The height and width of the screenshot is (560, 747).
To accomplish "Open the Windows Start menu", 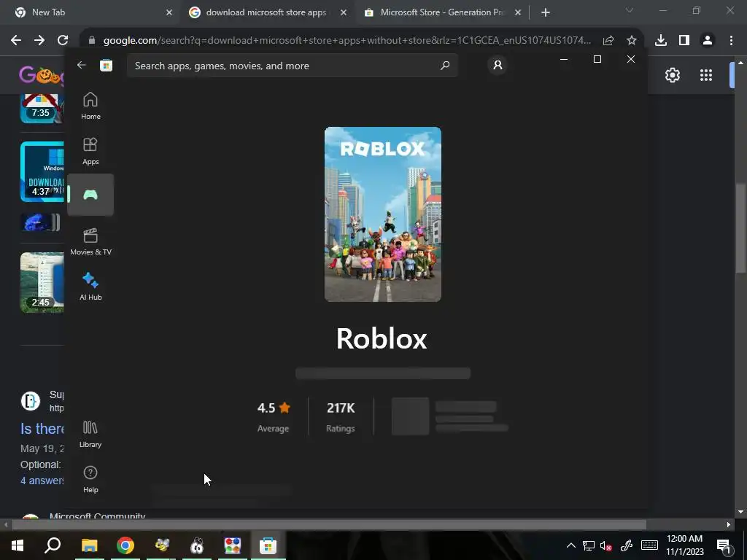I will tap(18, 545).
